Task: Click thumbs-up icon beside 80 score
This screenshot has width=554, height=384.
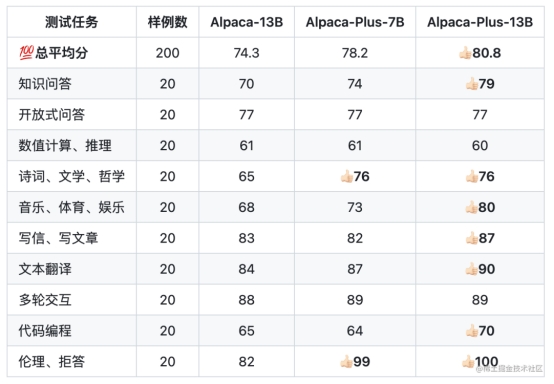Action: [x=472, y=207]
